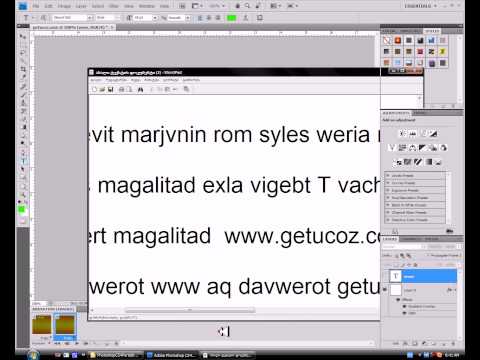Add a Black & White adjustment
This screenshot has width=480, height=360.
(x=422, y=148)
